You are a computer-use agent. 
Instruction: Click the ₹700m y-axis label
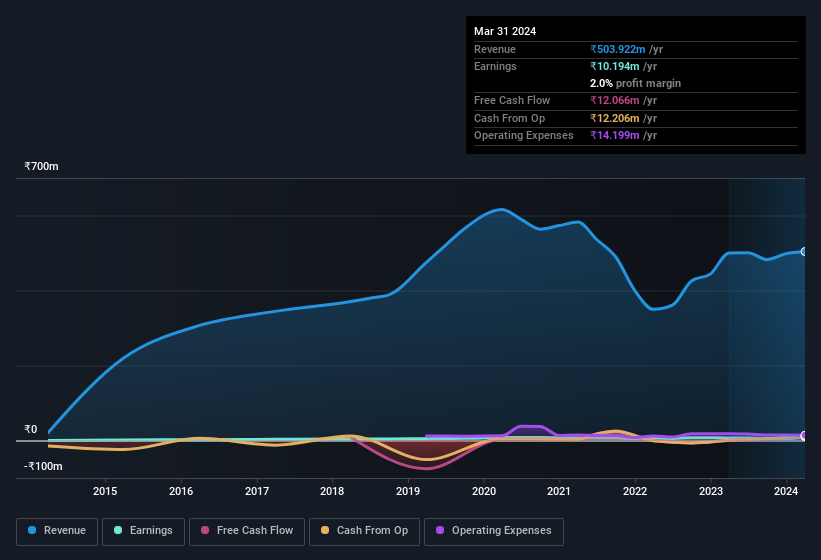coord(42,167)
